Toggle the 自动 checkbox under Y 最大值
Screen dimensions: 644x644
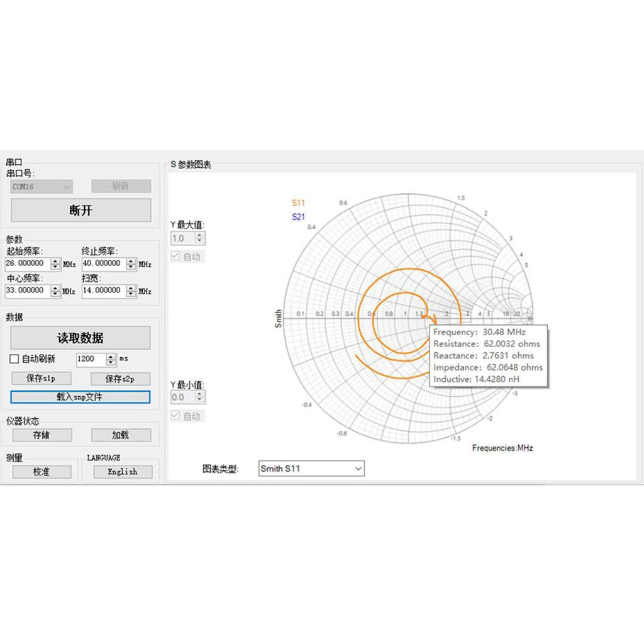click(x=176, y=257)
